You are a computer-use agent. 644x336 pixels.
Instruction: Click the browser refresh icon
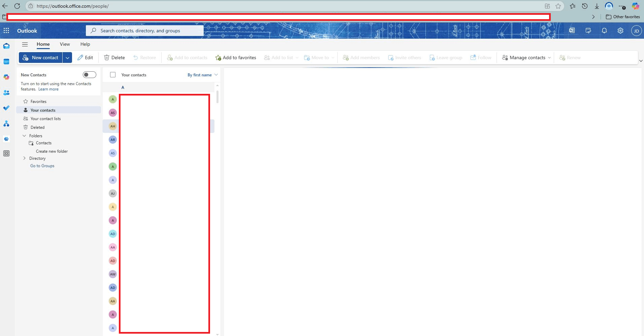pyautogui.click(x=17, y=6)
